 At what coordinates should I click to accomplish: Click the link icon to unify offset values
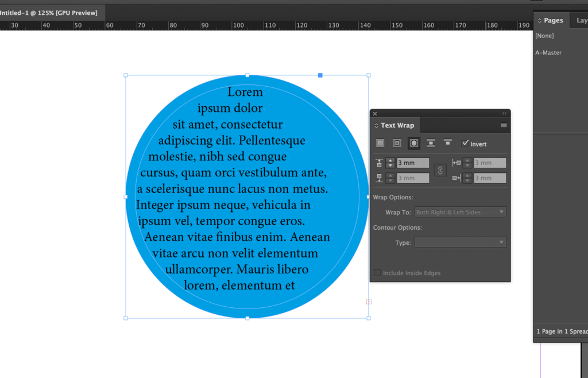click(x=440, y=171)
